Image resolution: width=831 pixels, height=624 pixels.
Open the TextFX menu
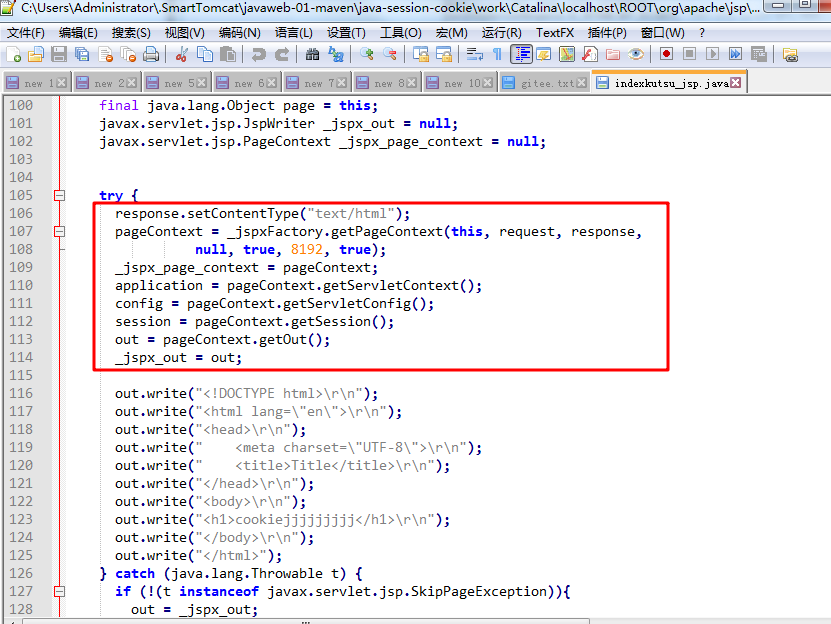point(555,33)
